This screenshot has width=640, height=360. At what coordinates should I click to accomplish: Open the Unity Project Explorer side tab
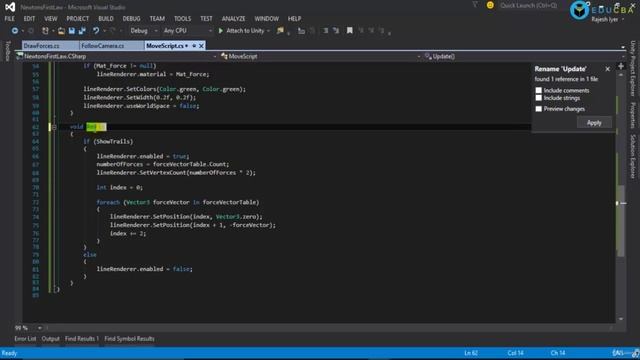pos(633,68)
